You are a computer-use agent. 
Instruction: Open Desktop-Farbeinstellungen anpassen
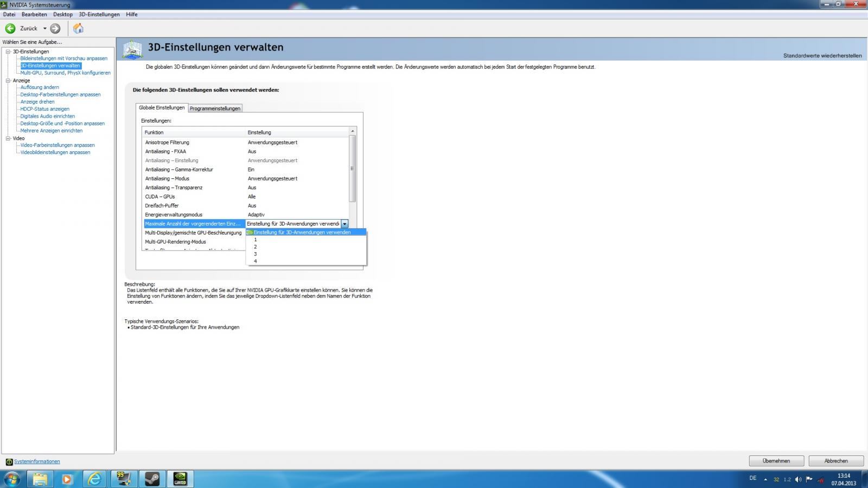tap(60, 94)
